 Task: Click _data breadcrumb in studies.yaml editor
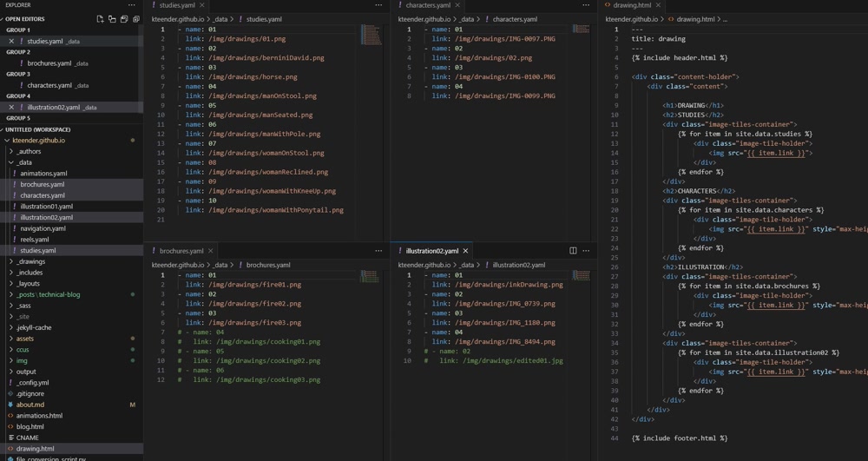(x=220, y=19)
